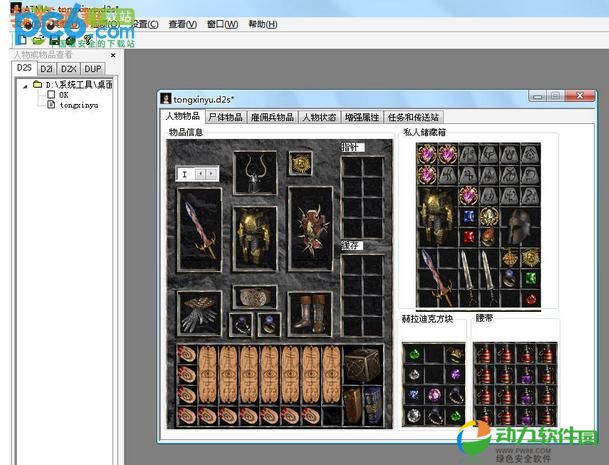Select the pink amethyst in Horadric Cube panel
Image resolution: width=609 pixels, height=465 pixels.
(434, 394)
